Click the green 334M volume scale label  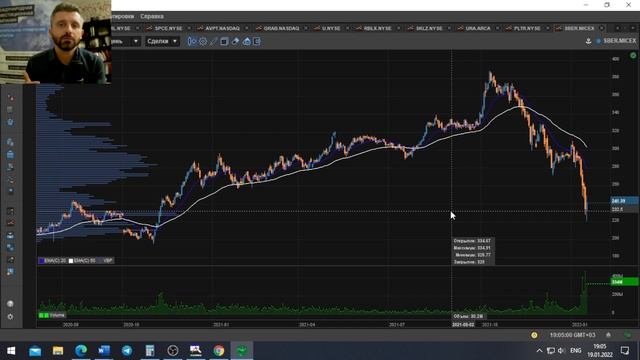[x=624, y=282]
